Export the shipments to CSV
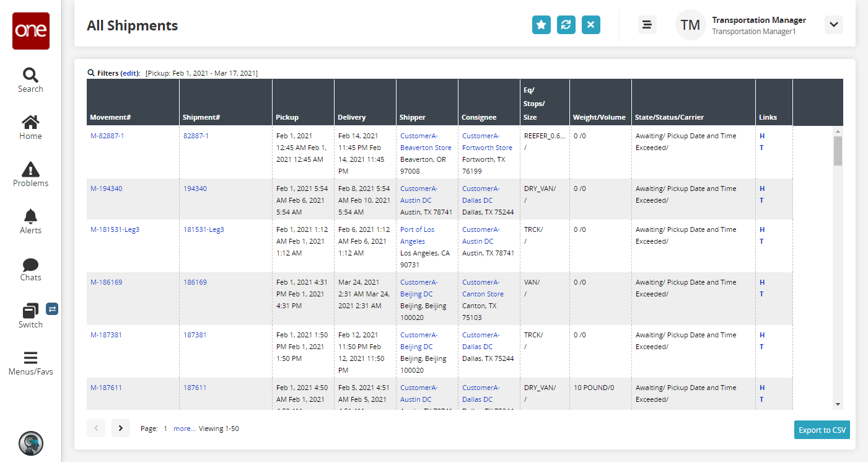The width and height of the screenshot is (868, 462). [822, 430]
